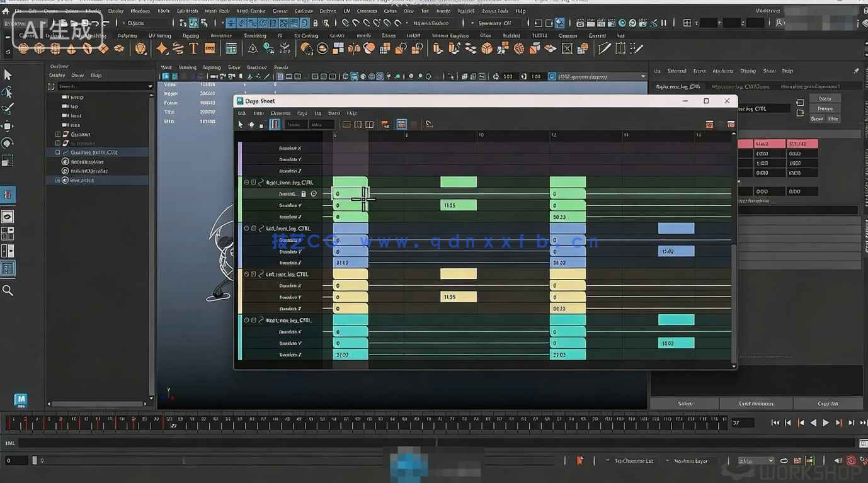Toggle the checkbox beside the green leg CTRL row
Screen dimensions: 868x483
pos(254,183)
